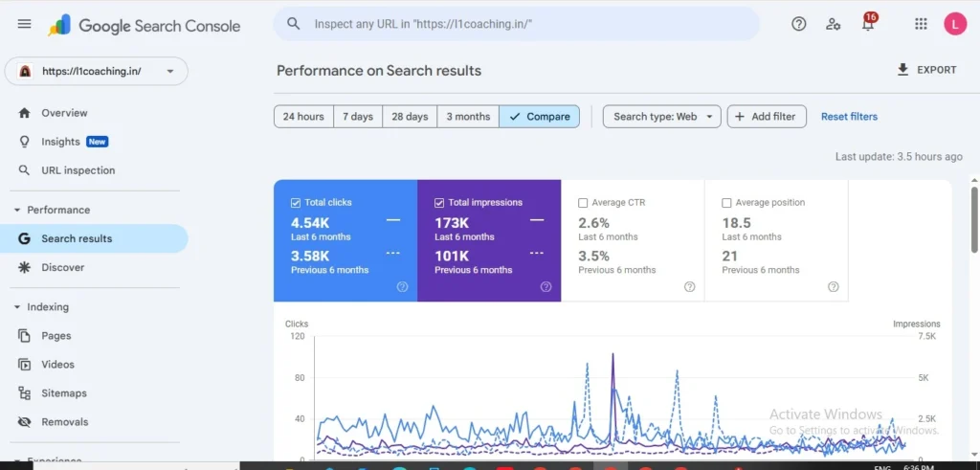Open Removals under Indexing
This screenshot has height=470, width=980.
coord(94,422)
